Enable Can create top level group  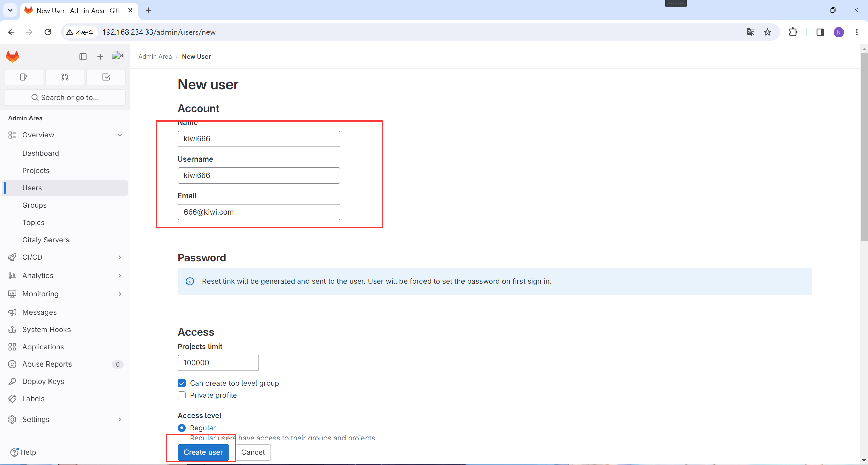pos(182,383)
